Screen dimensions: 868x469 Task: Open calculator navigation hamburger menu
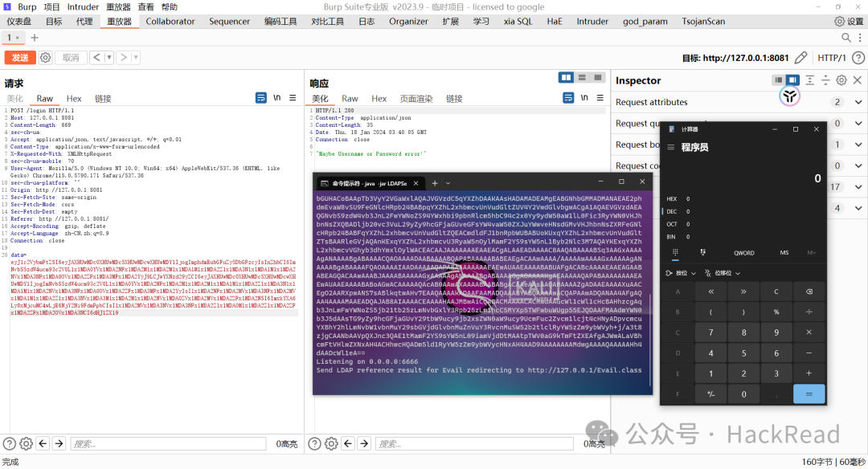[x=671, y=147]
